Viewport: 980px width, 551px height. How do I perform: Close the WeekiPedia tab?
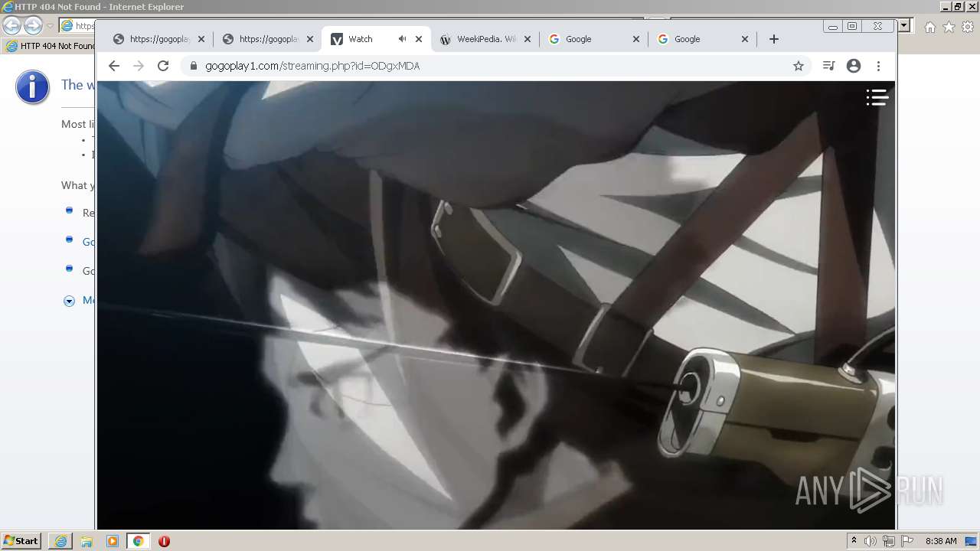(528, 39)
